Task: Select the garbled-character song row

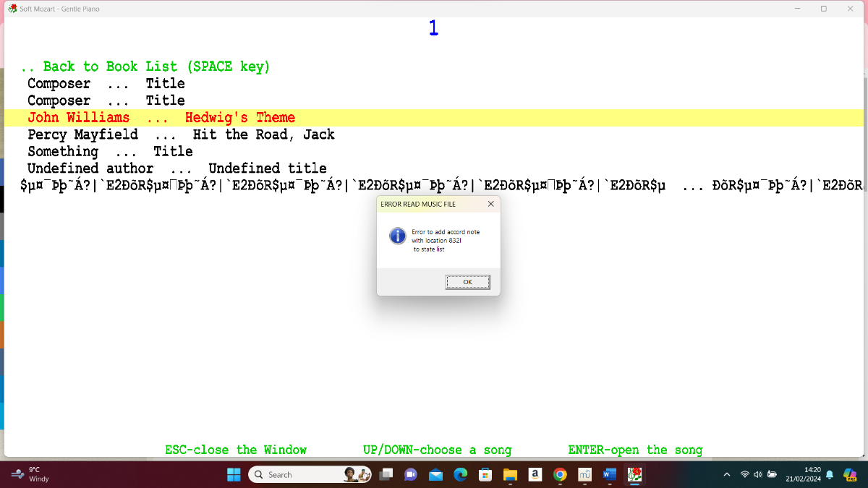Action: coord(441,186)
